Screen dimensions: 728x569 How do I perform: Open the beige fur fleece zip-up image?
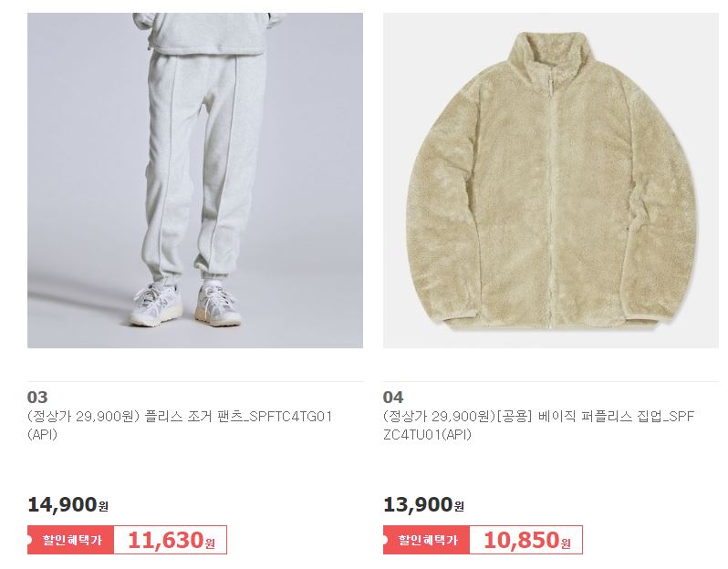(x=551, y=180)
